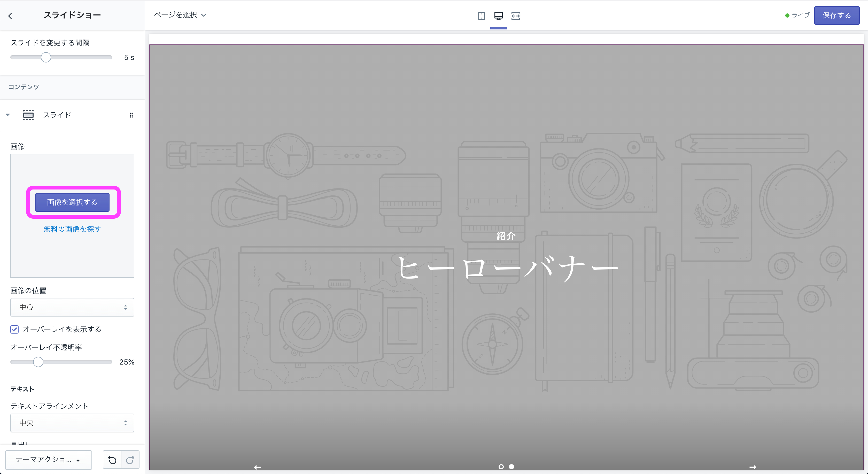868x474 pixels.
Task: Collapse the スライド block triangle
Action: (x=8, y=115)
